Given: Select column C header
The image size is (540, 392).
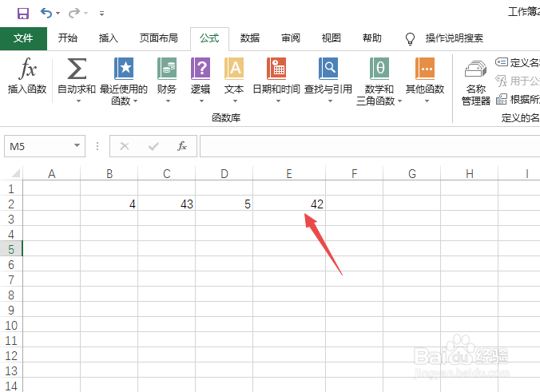Looking at the screenshot, I should 167,173.
